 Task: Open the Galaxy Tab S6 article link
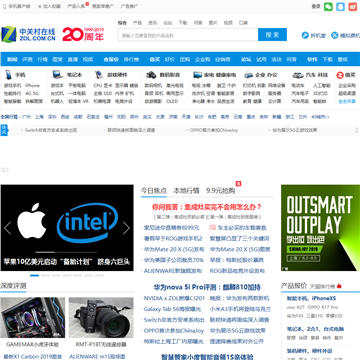coord(172,309)
